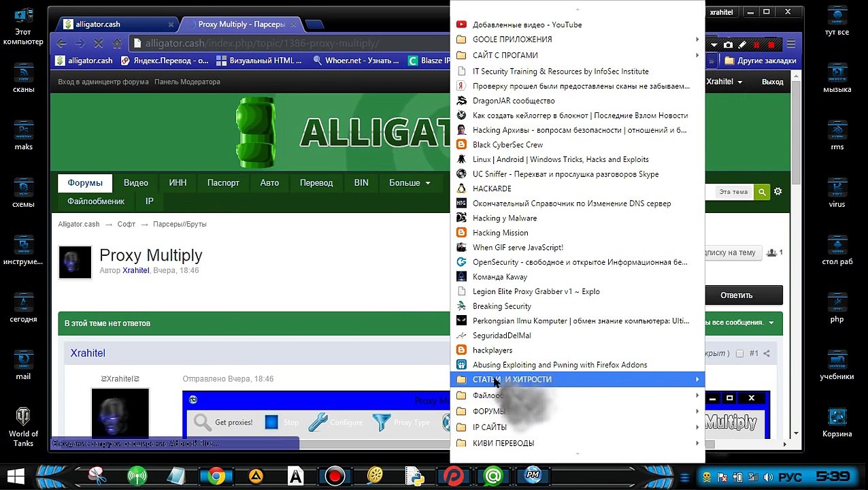Open the Xrahitel user dropdown menu

(x=724, y=82)
